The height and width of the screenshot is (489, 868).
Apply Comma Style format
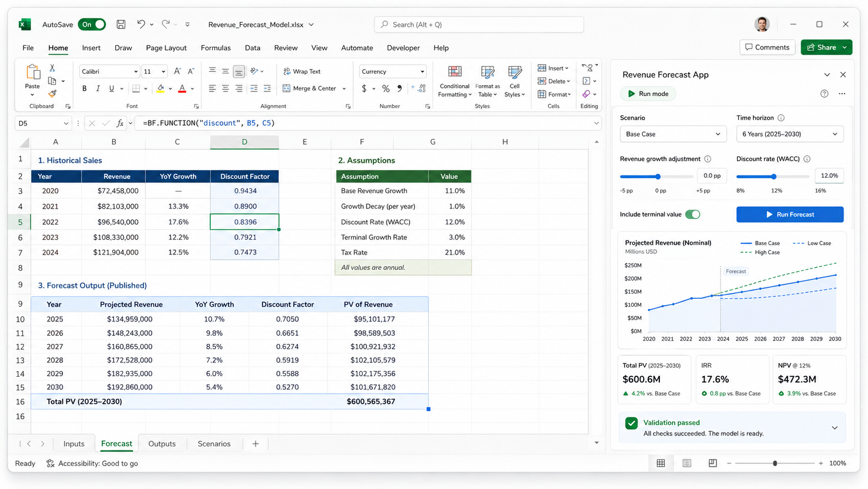click(399, 89)
